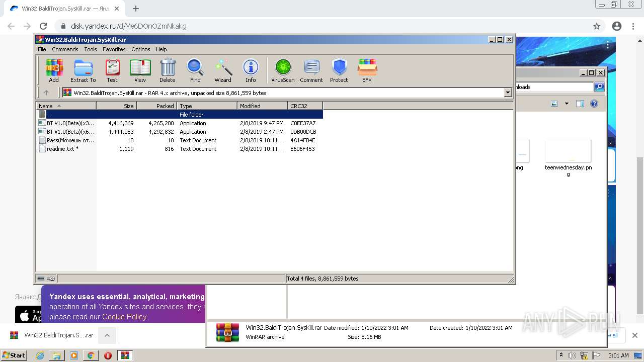Sort files by the Size column
Image resolution: width=644 pixels, height=362 pixels.
(x=116, y=106)
